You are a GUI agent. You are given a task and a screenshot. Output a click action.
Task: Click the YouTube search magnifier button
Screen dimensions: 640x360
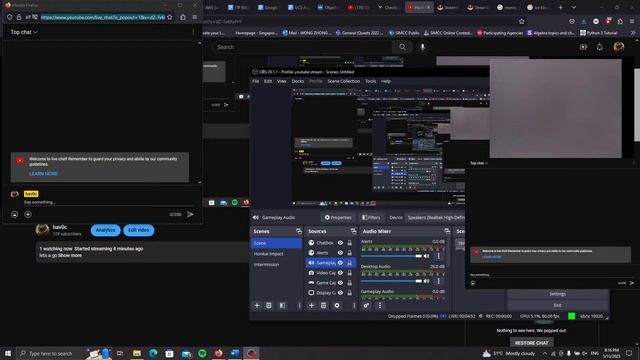402,47
